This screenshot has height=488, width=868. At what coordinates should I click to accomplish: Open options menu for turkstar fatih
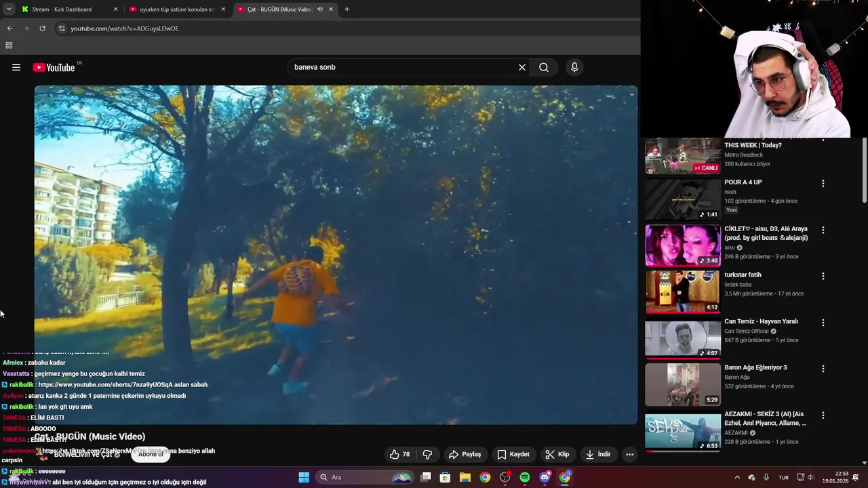coord(823,276)
